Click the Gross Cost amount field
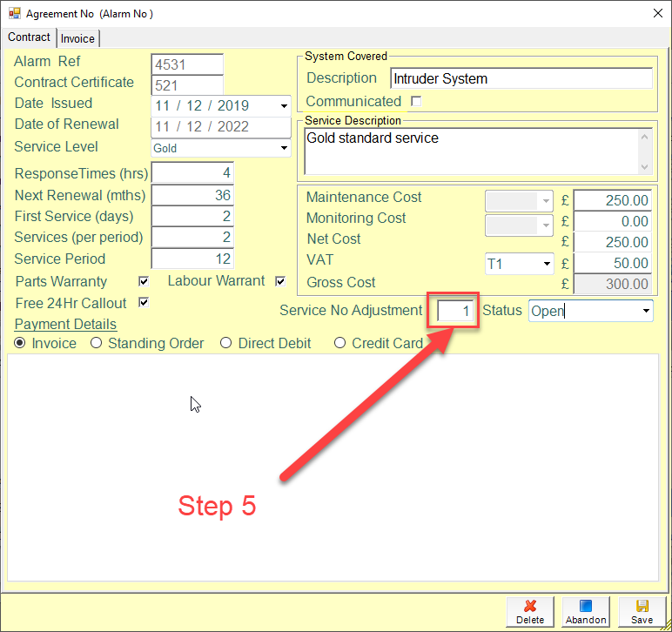The height and width of the screenshot is (632, 672). pyautogui.click(x=613, y=284)
